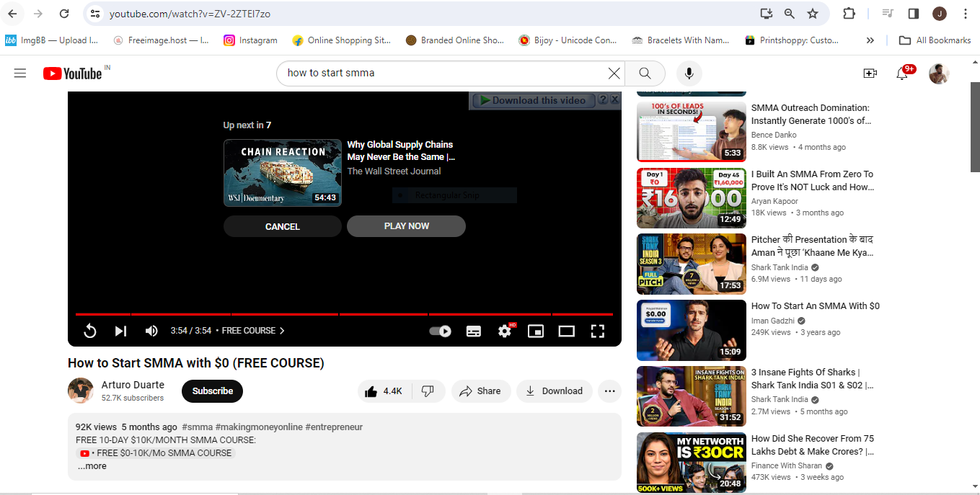
Task: Open Arturo Duarte channel name
Action: tap(133, 385)
